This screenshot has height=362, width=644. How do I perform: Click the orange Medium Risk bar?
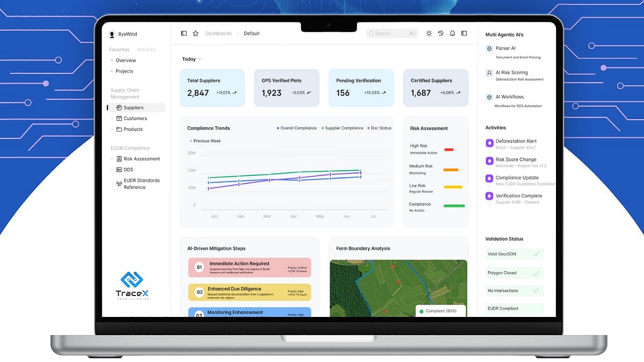point(451,170)
